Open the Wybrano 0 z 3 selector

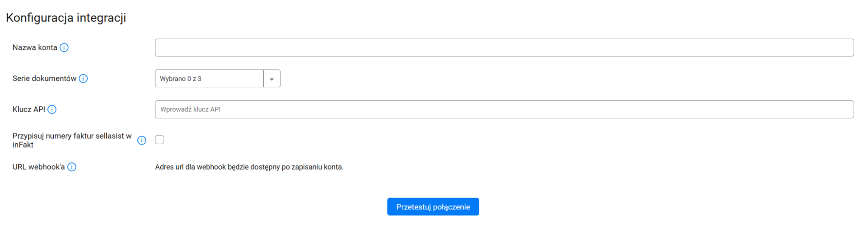pyautogui.click(x=209, y=79)
